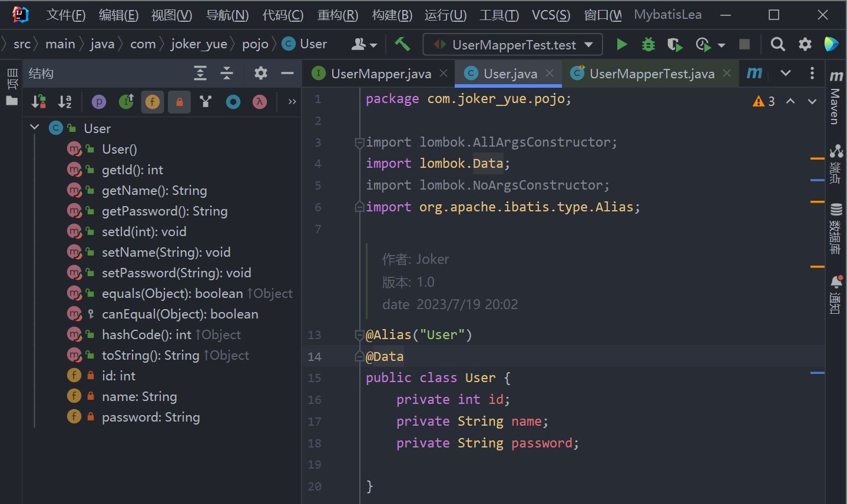This screenshot has width=847, height=504.
Task: Switch to the UserMapperTest.java tab
Action: point(651,74)
